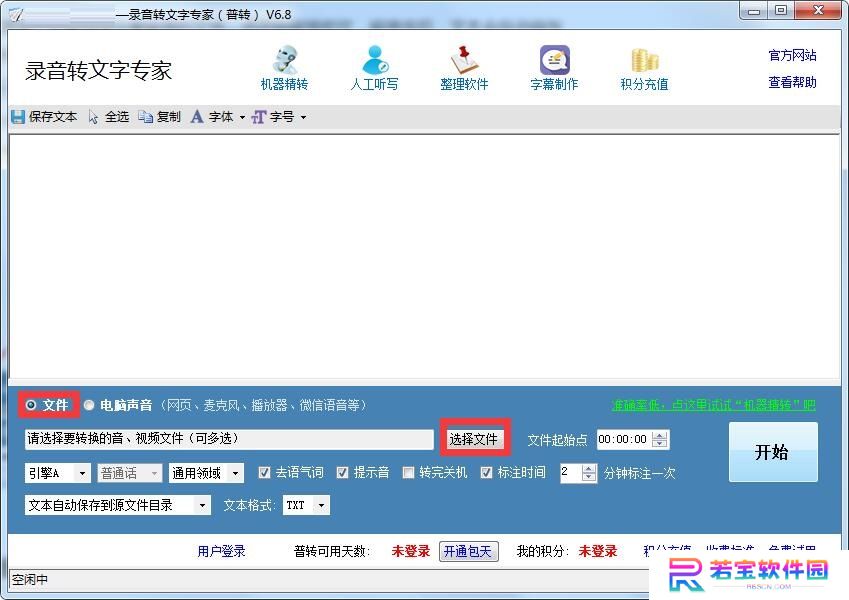
Task: Click the app icon in title bar
Action: click(x=15, y=14)
